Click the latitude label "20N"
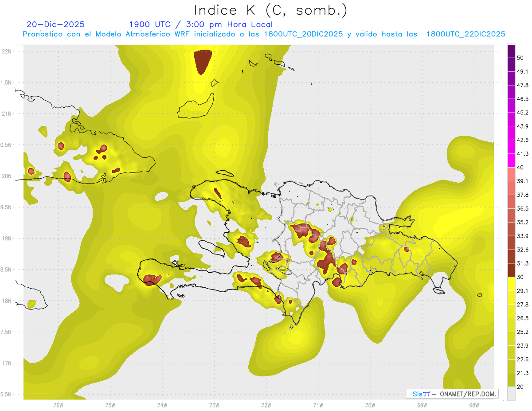 coord(7,176)
